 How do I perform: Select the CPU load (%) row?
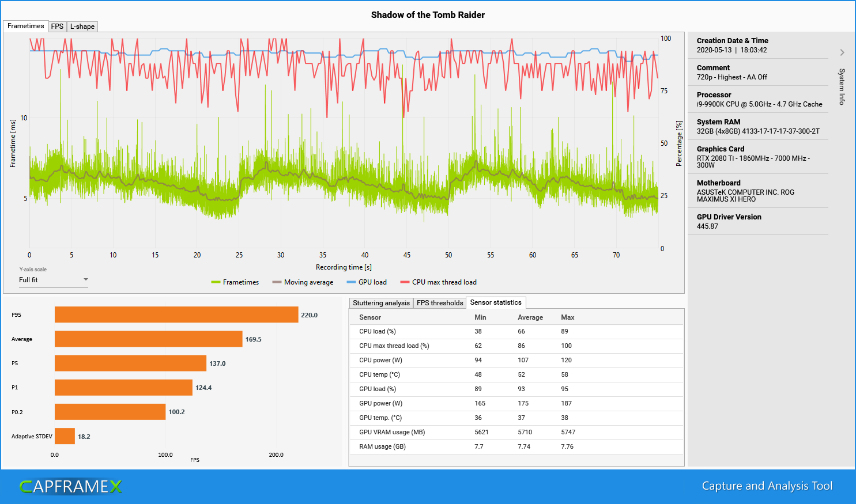click(x=516, y=331)
